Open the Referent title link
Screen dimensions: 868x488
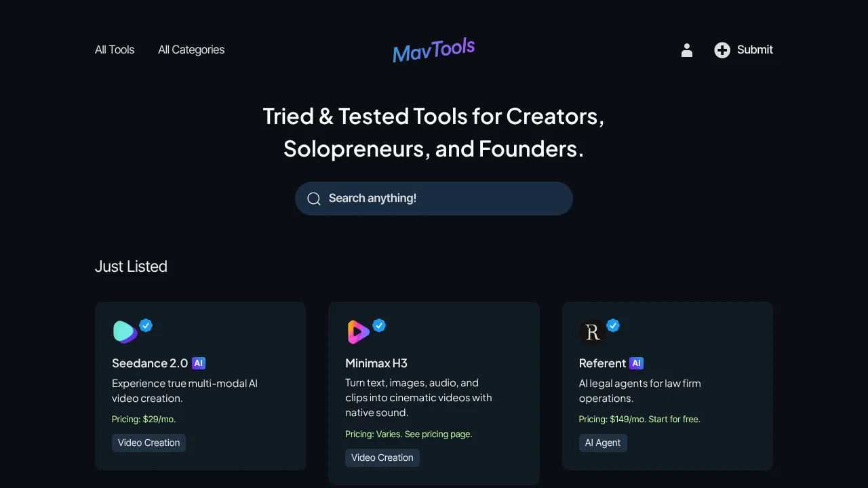[x=602, y=363]
